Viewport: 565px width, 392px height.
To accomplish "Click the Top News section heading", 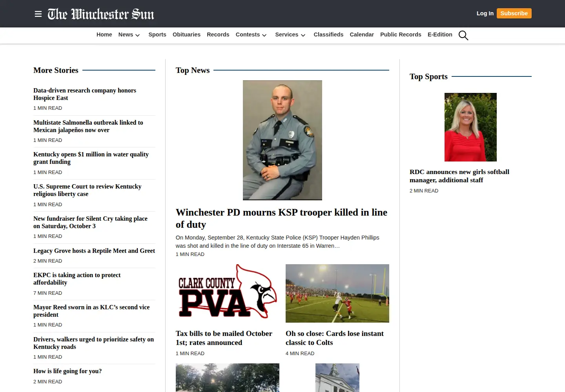I will coord(193,70).
